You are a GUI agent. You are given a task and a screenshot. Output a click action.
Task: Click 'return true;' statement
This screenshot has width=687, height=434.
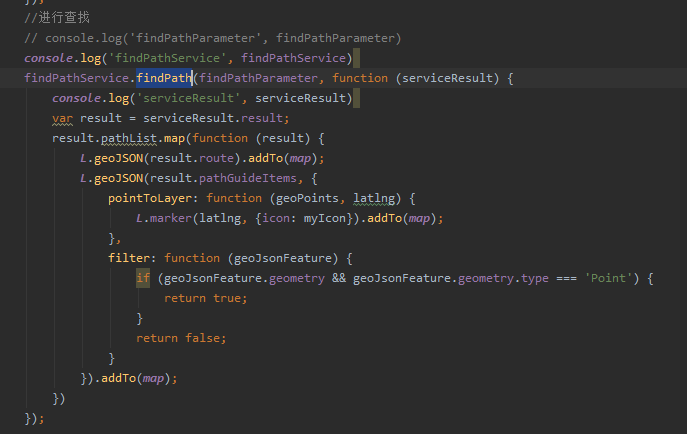point(205,298)
